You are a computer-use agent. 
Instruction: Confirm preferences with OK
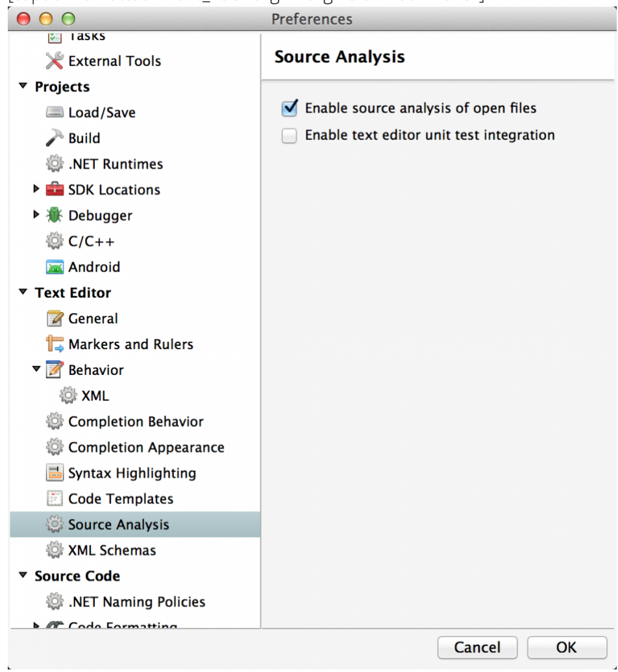pos(566,647)
